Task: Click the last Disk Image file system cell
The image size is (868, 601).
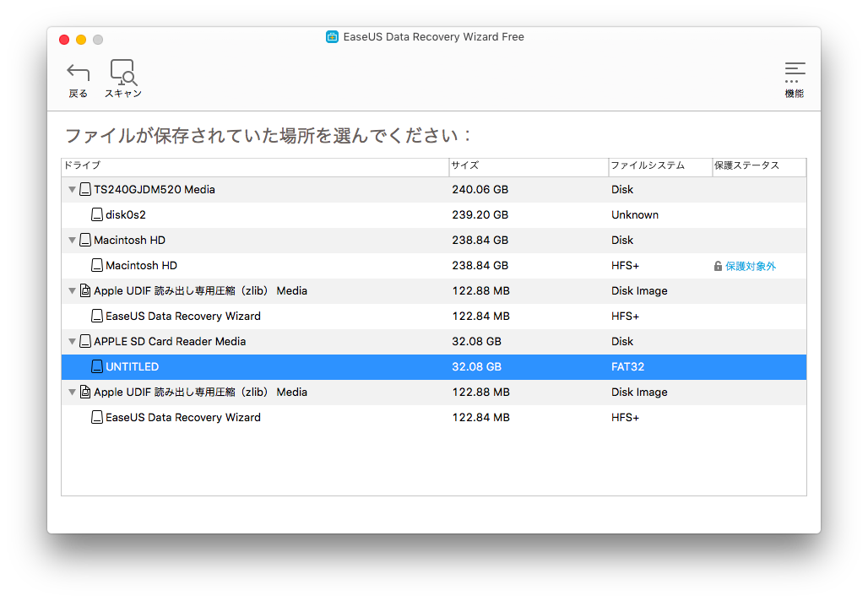Action: (639, 392)
